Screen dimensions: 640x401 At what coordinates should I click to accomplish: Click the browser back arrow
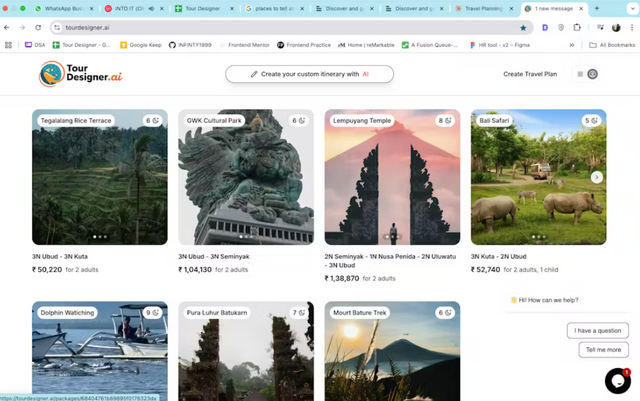[x=7, y=27]
